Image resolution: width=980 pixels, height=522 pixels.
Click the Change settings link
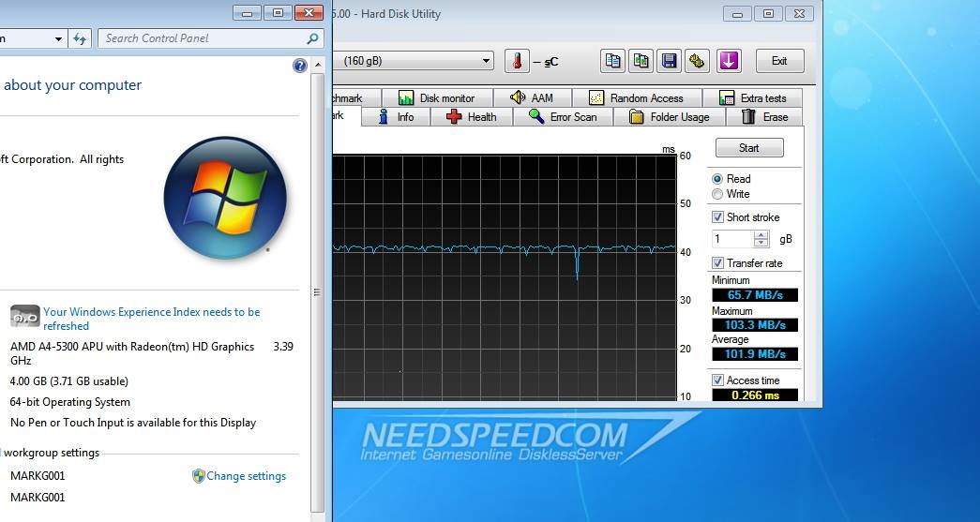[247, 476]
